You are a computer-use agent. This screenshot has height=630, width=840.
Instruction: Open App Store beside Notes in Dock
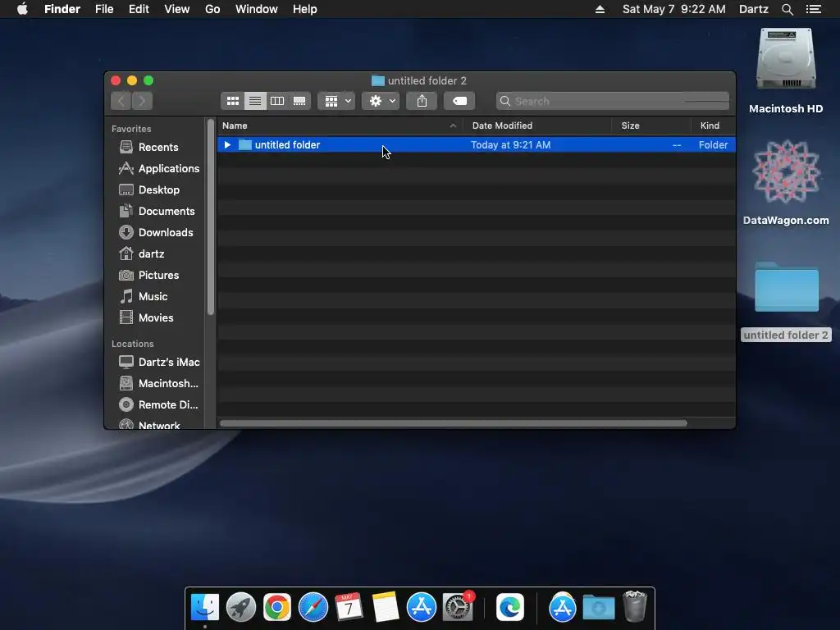click(x=421, y=607)
